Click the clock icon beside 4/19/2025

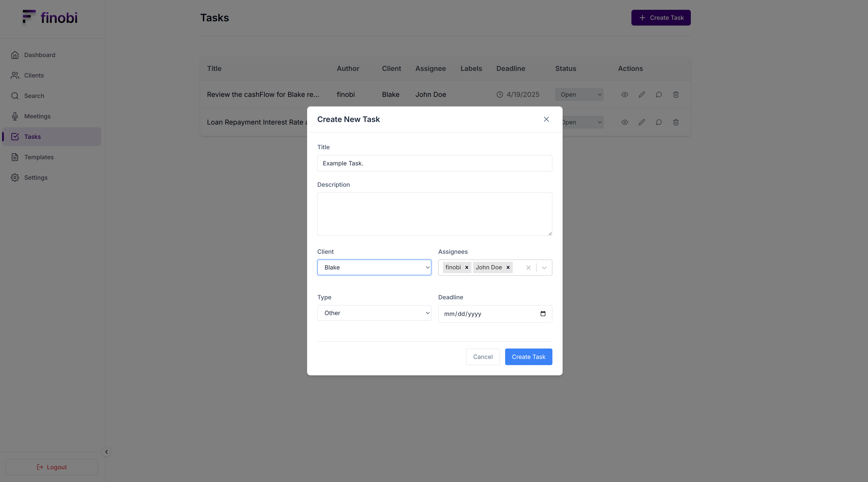click(500, 95)
